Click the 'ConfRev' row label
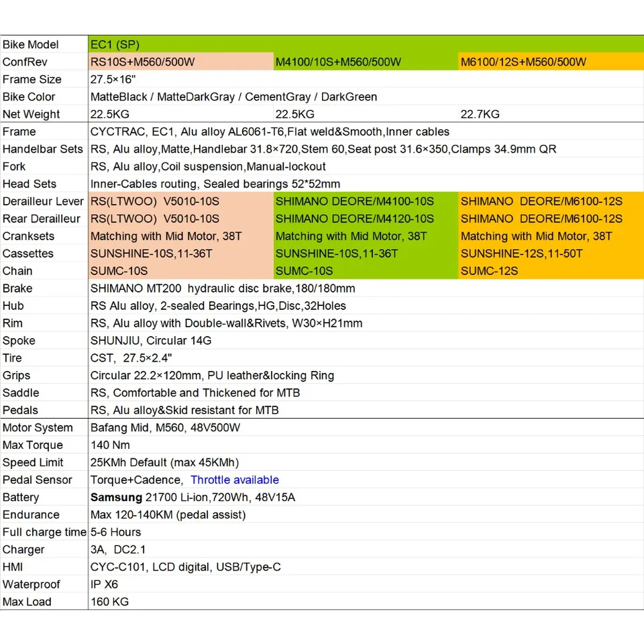 [25, 62]
